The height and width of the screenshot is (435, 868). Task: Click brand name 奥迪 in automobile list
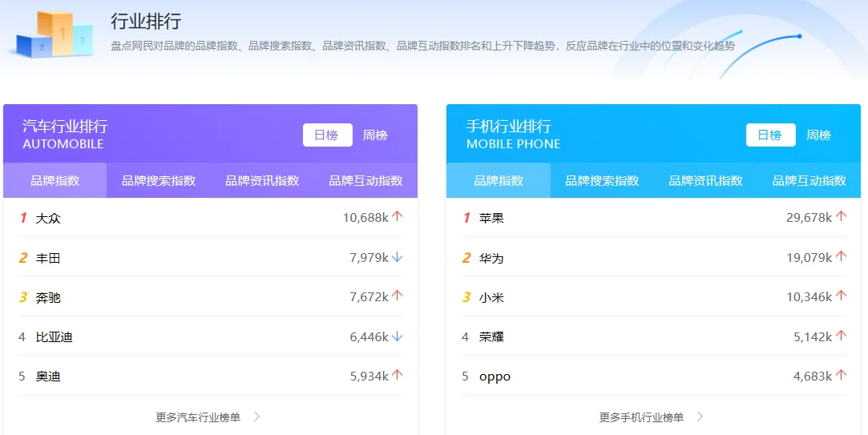48,377
